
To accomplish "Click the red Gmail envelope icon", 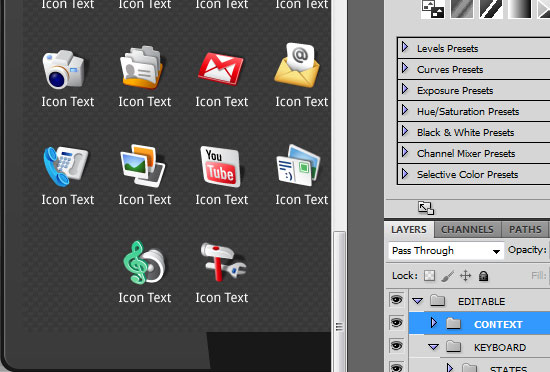I will click(x=221, y=69).
